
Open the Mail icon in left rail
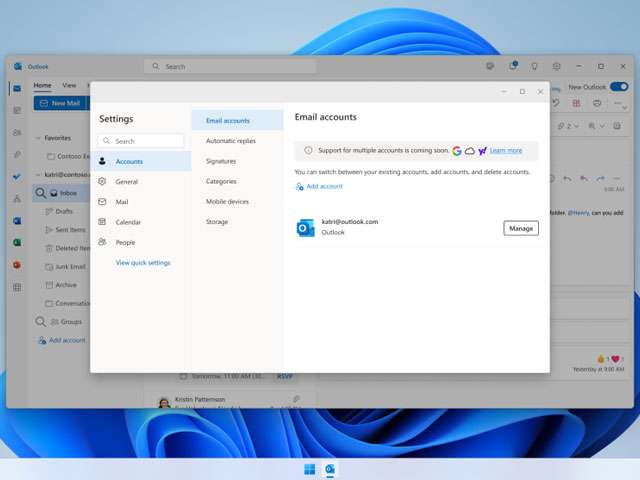click(x=17, y=88)
